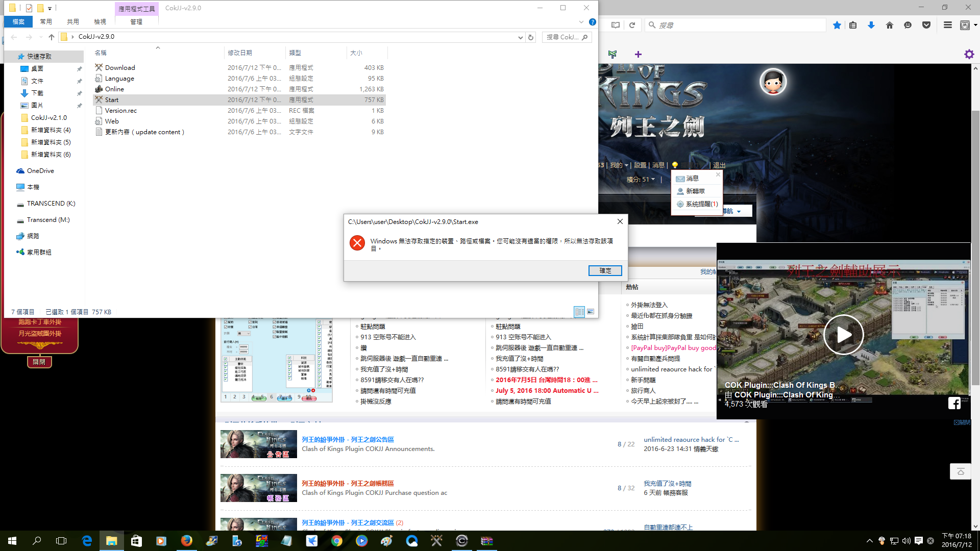Select OneDrive in navigation pane
The height and width of the screenshot is (551, 980).
pyautogui.click(x=40, y=170)
